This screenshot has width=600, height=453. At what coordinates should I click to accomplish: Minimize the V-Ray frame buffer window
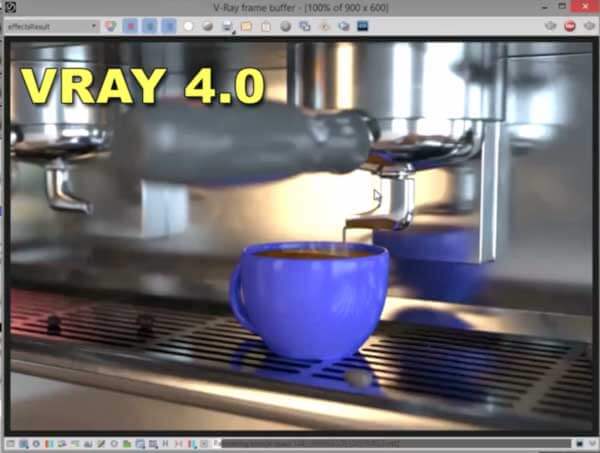pos(545,6)
